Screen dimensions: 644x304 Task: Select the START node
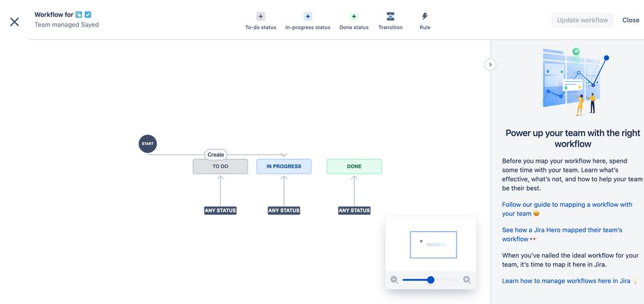147,144
